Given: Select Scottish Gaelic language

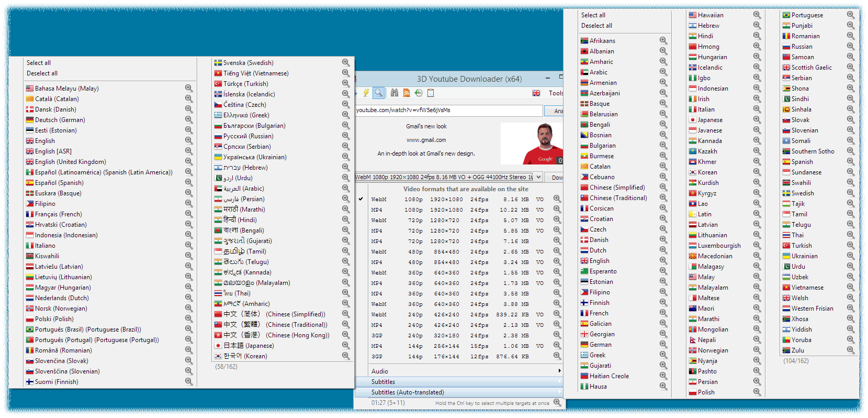Looking at the screenshot, I should pyautogui.click(x=819, y=68).
